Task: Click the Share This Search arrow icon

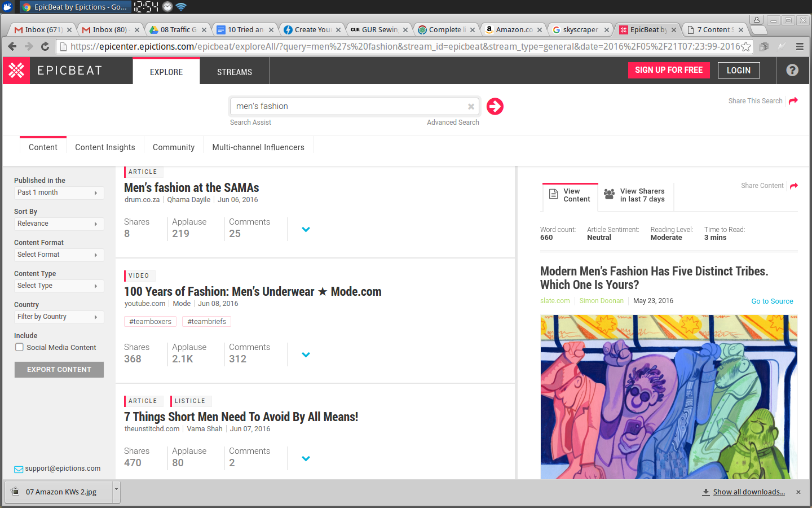Action: pyautogui.click(x=793, y=100)
